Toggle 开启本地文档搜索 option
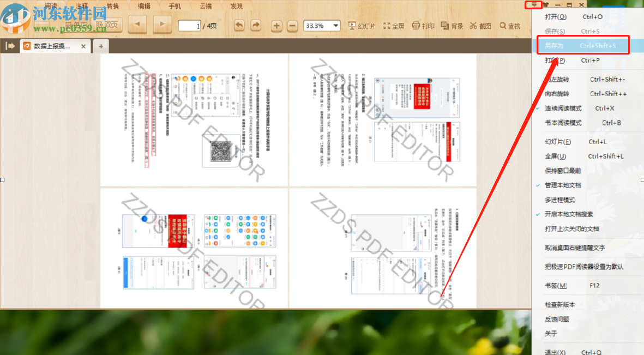This screenshot has height=355, width=644. (x=569, y=214)
